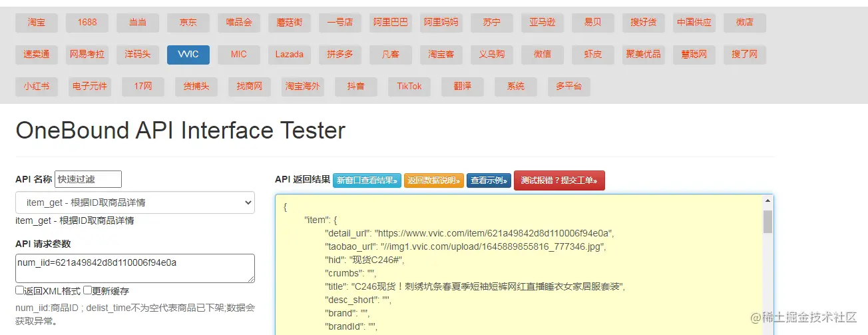Focus the 快速过滤 API name filter box

[89, 179]
